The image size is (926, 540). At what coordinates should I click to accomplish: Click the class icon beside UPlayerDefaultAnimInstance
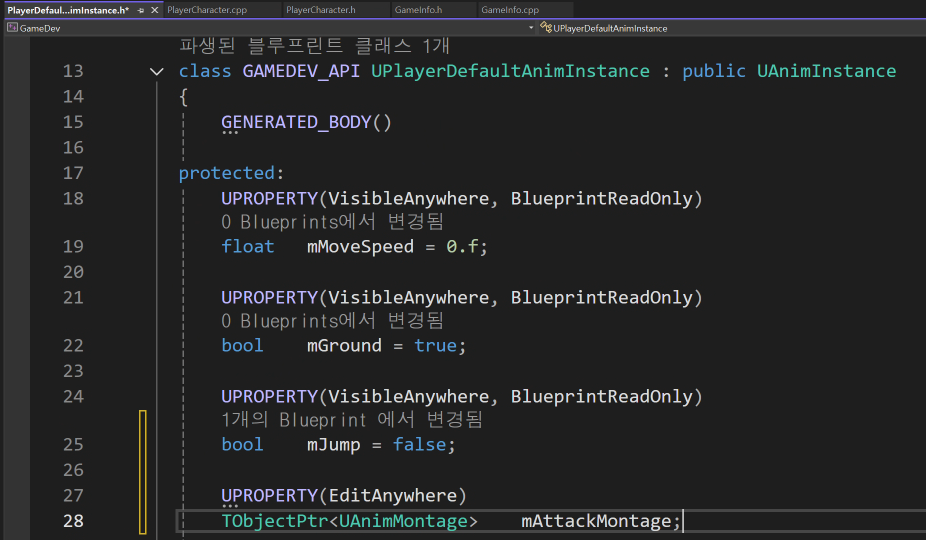(546, 28)
